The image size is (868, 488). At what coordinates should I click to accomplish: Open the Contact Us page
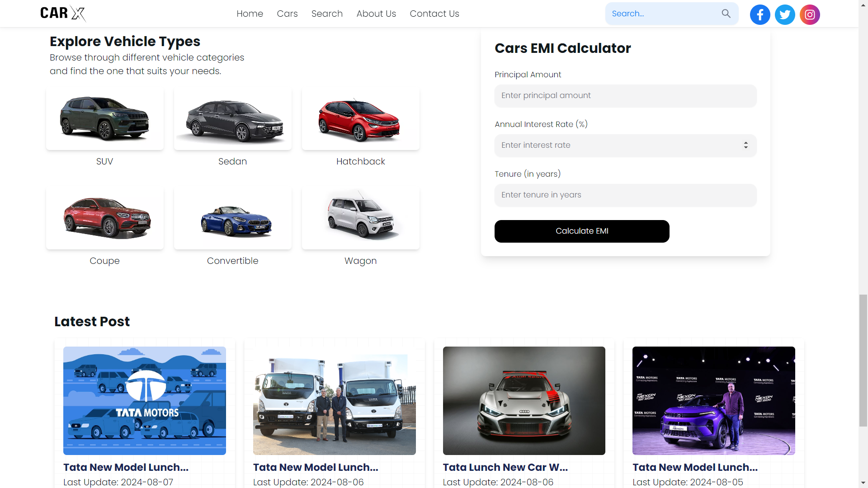click(434, 14)
